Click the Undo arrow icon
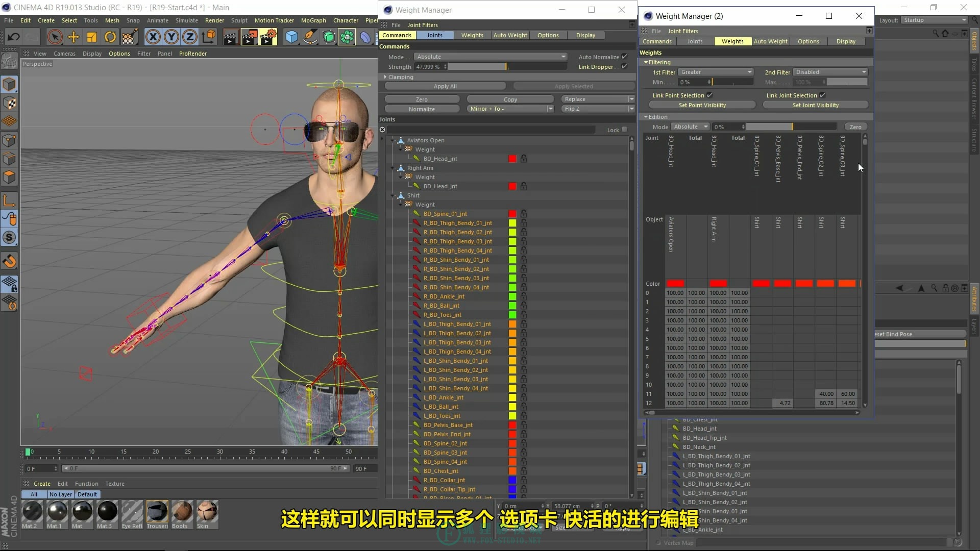The width and height of the screenshot is (980, 551). pyautogui.click(x=14, y=37)
